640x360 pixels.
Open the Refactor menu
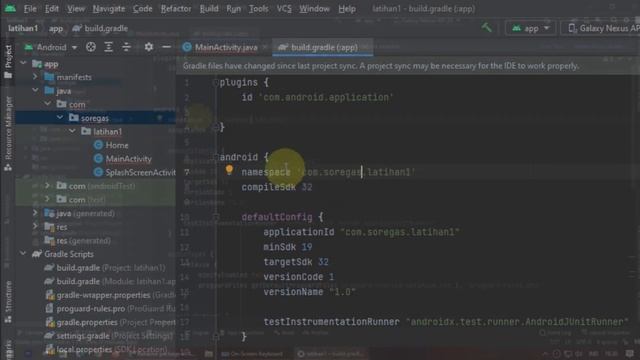click(176, 9)
